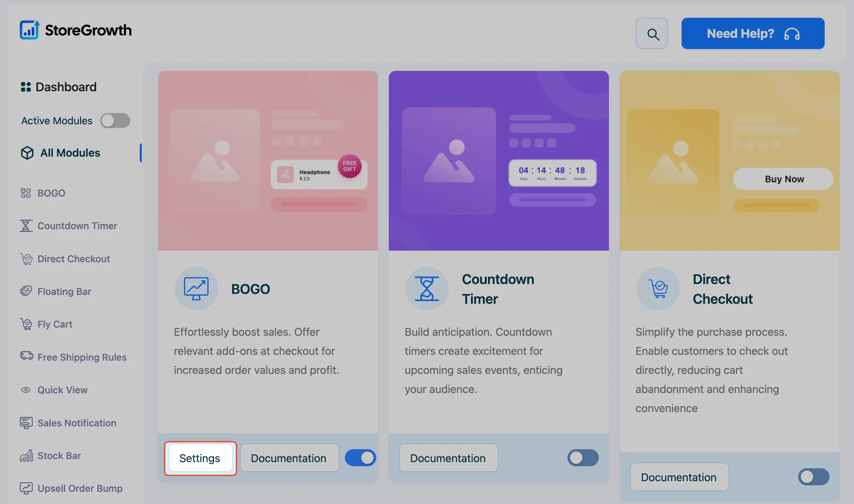Click the Stock Bar chart icon
The height and width of the screenshot is (504, 854).
pyautogui.click(x=26, y=456)
